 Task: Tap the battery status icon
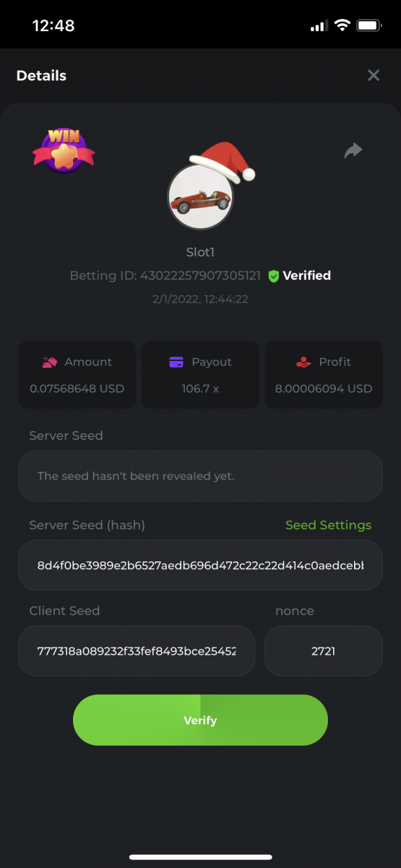[369, 25]
